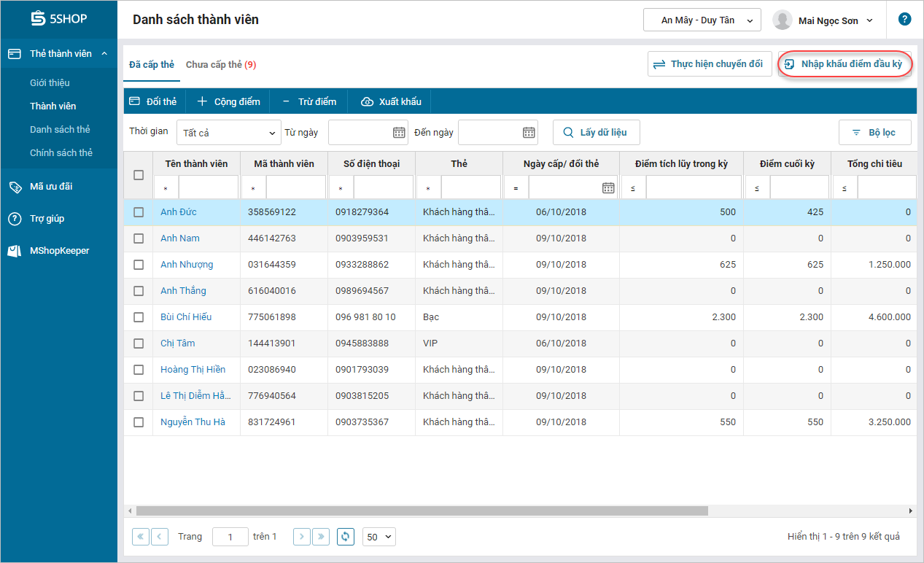Open Thành viên in the sidebar
Image resolution: width=924 pixels, height=563 pixels.
coord(53,106)
